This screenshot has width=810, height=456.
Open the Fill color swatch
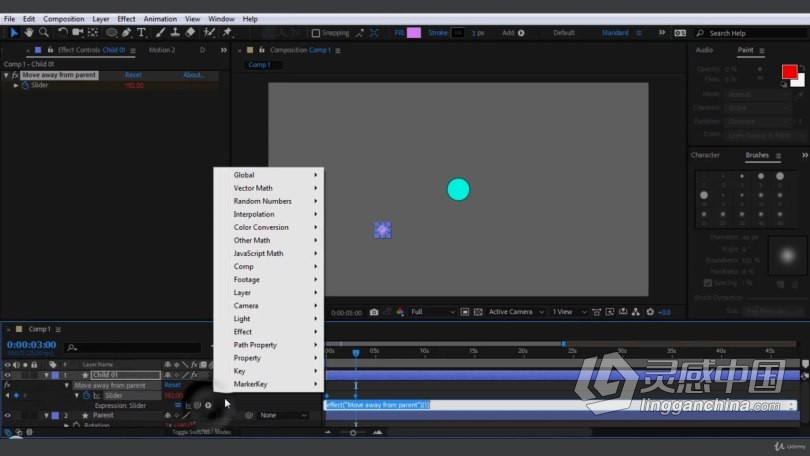tap(414, 33)
